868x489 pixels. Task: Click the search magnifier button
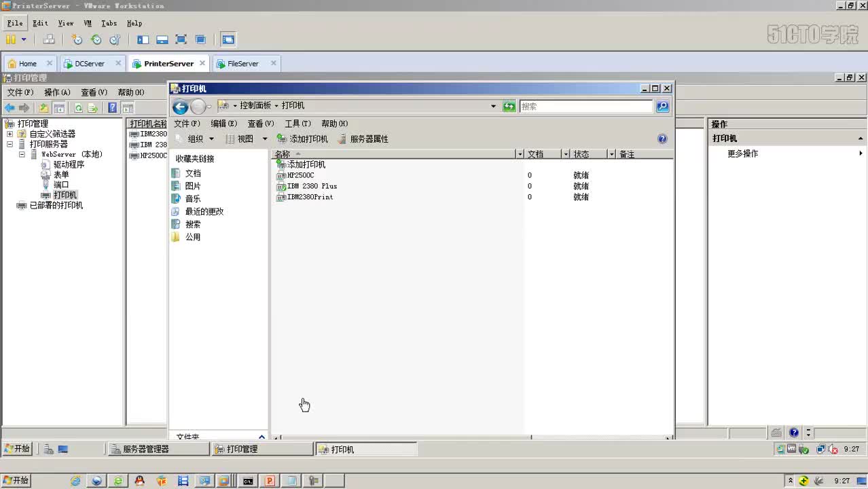click(x=663, y=107)
